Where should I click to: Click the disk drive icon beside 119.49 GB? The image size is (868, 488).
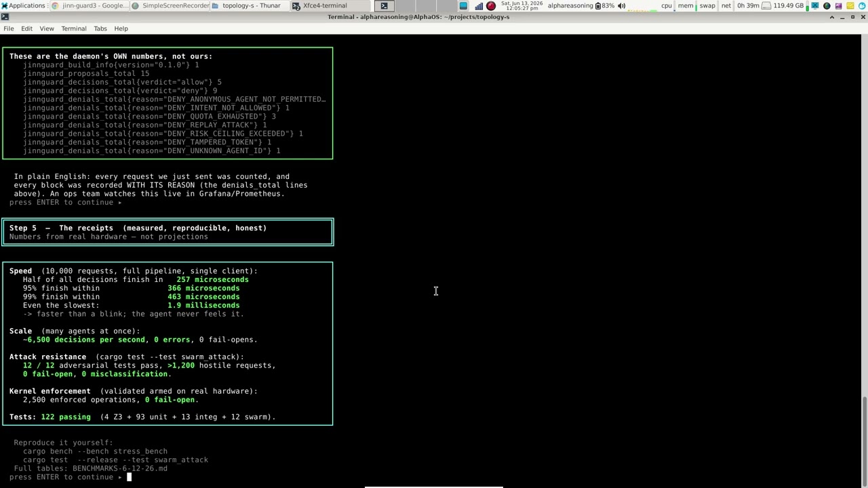pos(766,5)
